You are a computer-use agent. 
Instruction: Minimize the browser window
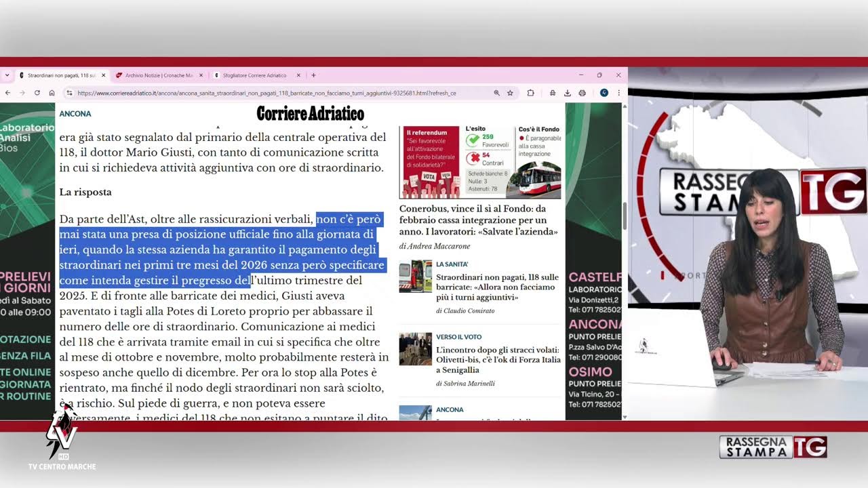(581, 75)
